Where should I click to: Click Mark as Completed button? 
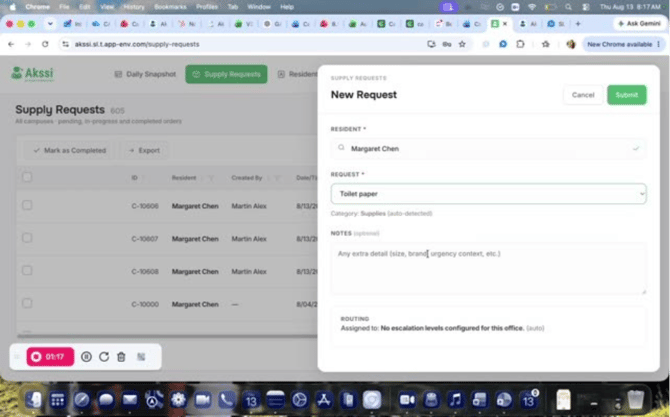coord(69,150)
